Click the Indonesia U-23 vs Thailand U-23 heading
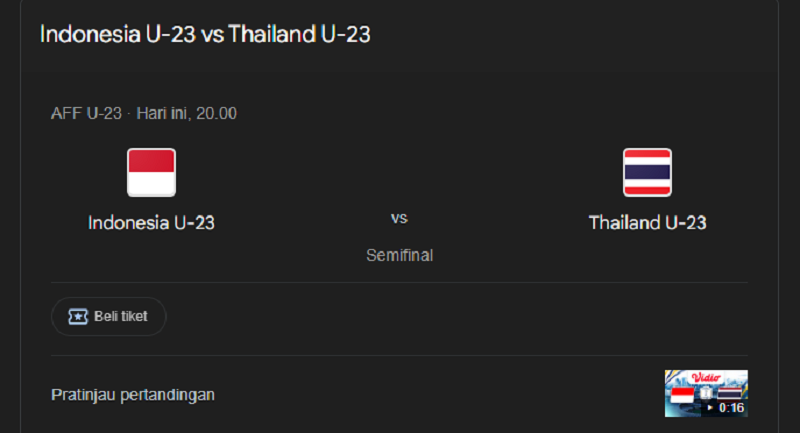 point(205,34)
